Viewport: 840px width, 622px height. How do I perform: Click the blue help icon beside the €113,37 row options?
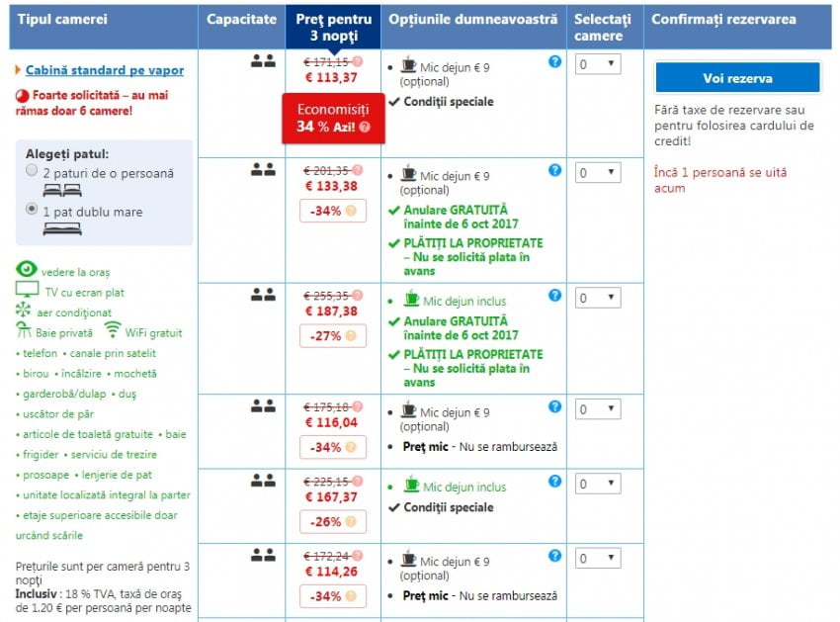tap(555, 61)
